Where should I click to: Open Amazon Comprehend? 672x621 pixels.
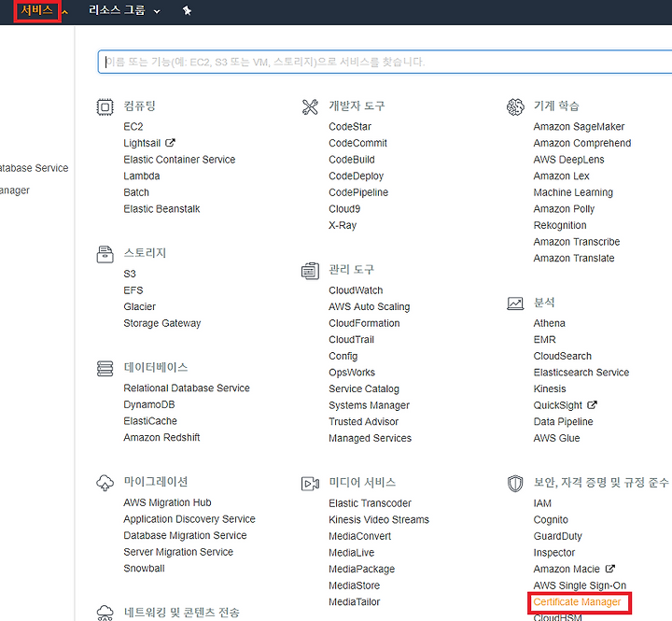click(x=582, y=143)
